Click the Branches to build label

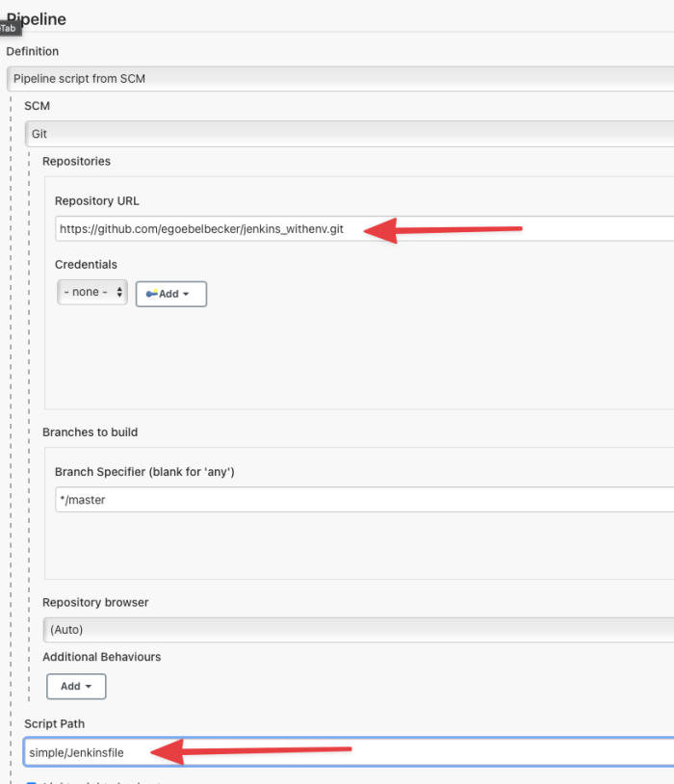click(x=90, y=432)
